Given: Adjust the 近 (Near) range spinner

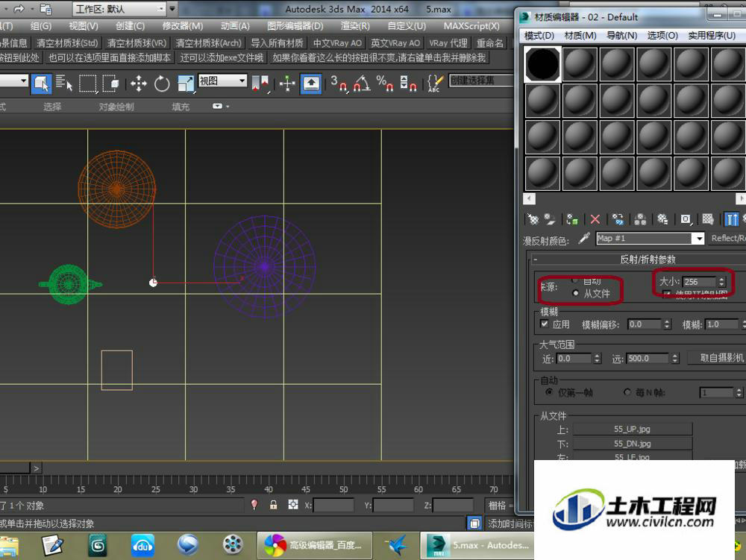Looking at the screenshot, I should click(x=598, y=359).
